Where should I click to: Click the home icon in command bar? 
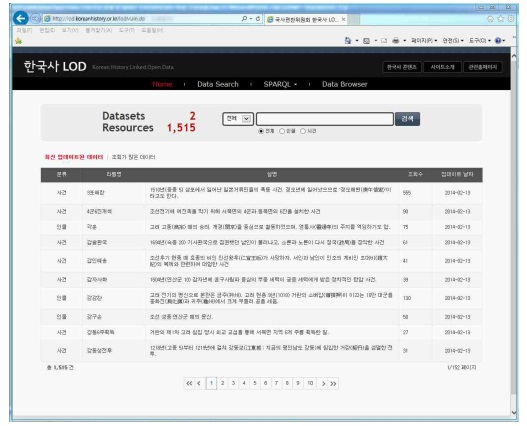click(348, 41)
